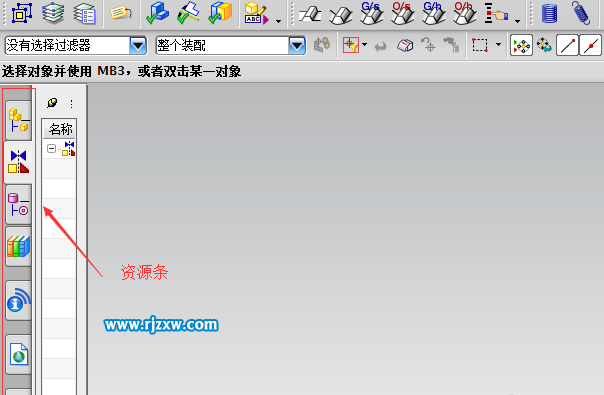Click the 整个装配 selection scope field
604x395 pixels.
click(231, 46)
